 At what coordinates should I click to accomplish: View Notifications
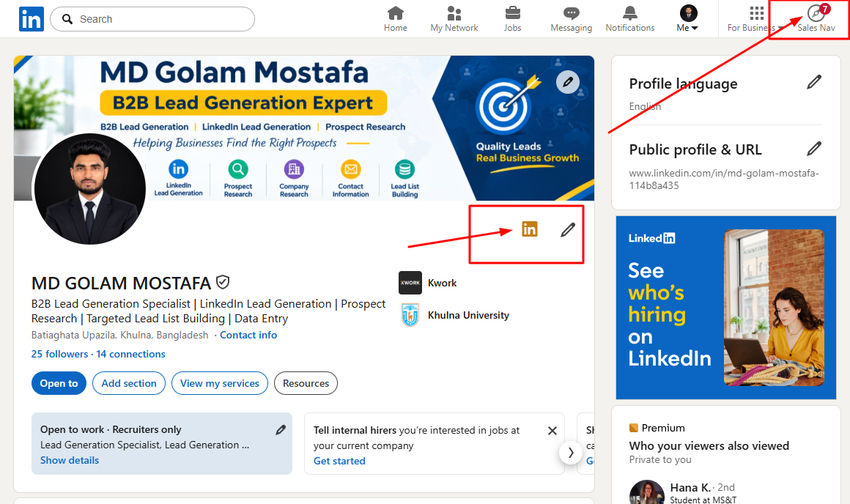[630, 19]
